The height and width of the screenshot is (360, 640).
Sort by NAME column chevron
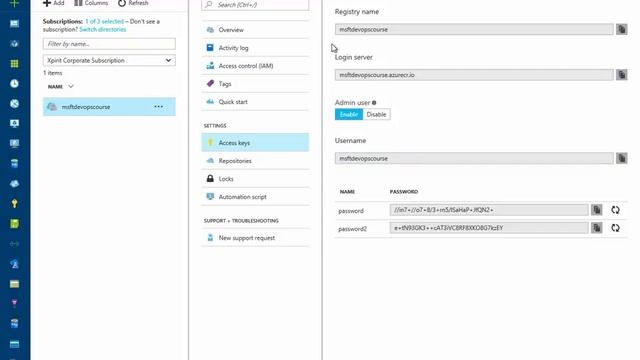tap(71, 87)
